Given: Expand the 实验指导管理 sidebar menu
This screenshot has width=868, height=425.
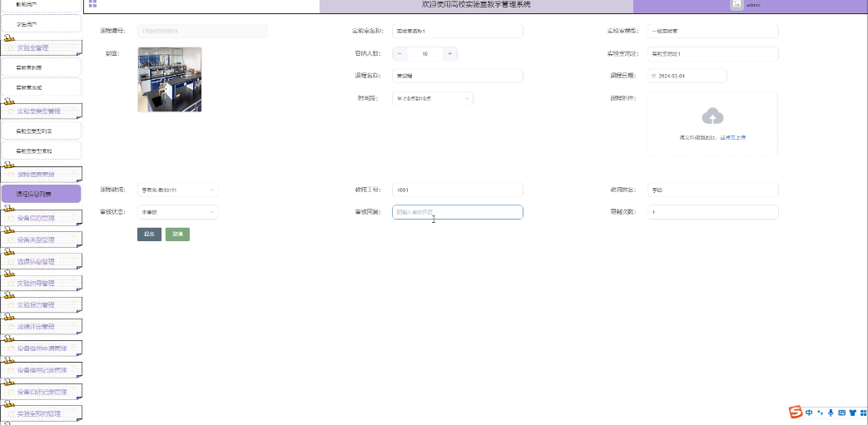Looking at the screenshot, I should [x=42, y=284].
